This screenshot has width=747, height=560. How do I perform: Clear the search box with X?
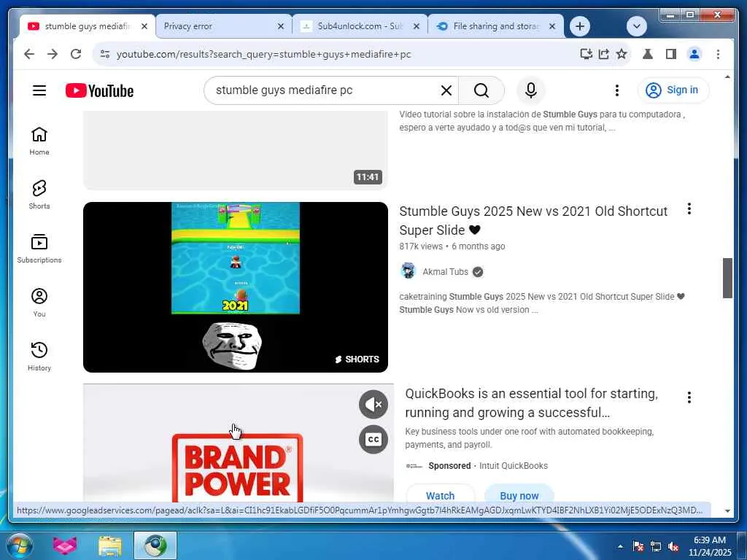(446, 90)
